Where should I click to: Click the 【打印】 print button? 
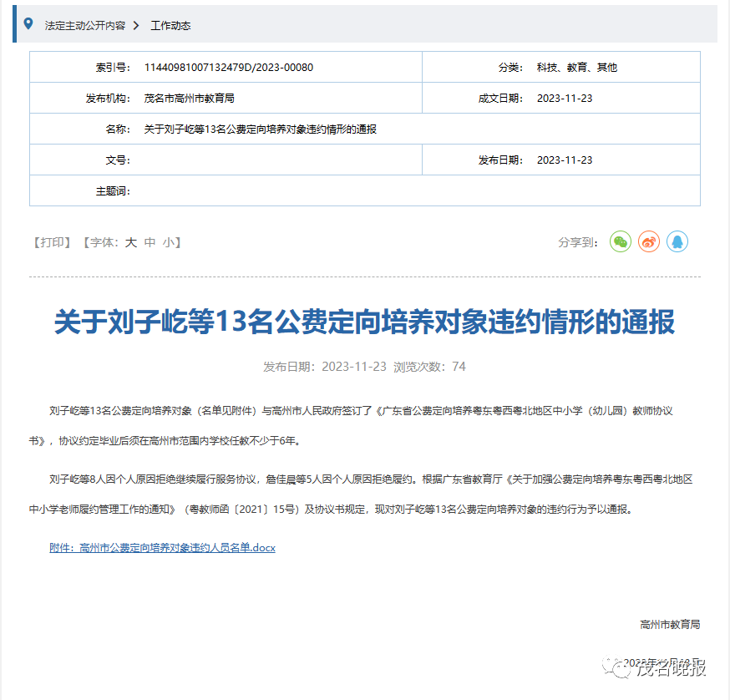point(50,241)
